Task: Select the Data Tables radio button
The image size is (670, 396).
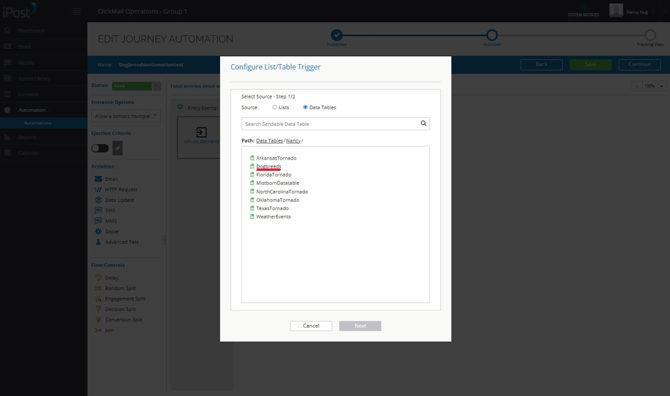Action: coord(305,107)
